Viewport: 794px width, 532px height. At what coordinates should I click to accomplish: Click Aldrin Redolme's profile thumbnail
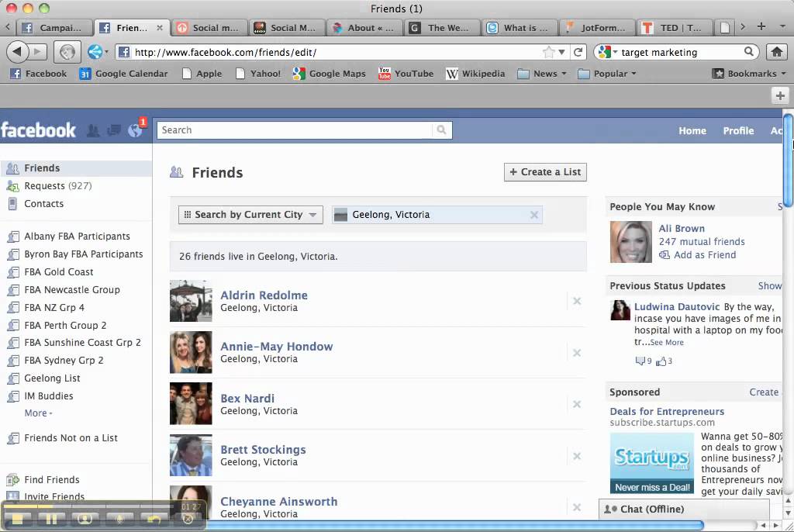point(191,301)
